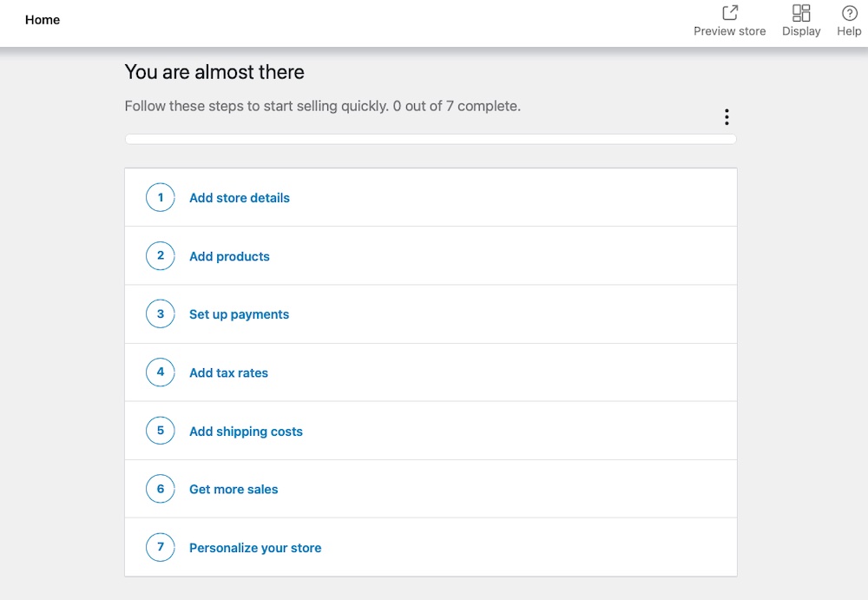Open the Get more sales task
Image resolution: width=868 pixels, height=600 pixels.
tap(431, 489)
